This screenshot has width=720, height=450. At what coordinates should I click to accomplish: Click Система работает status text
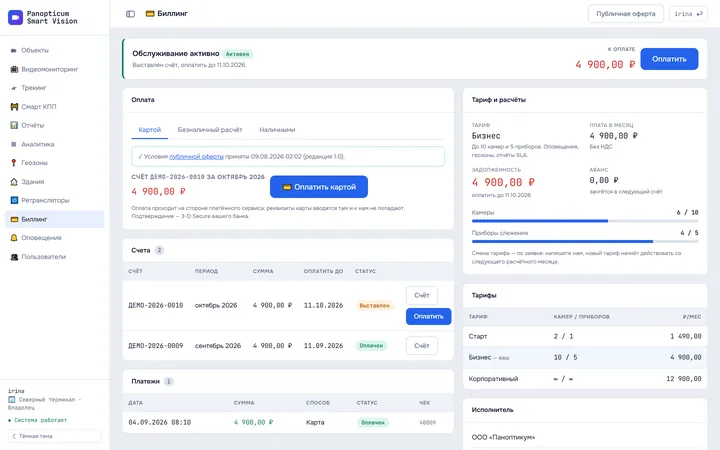coord(40,420)
